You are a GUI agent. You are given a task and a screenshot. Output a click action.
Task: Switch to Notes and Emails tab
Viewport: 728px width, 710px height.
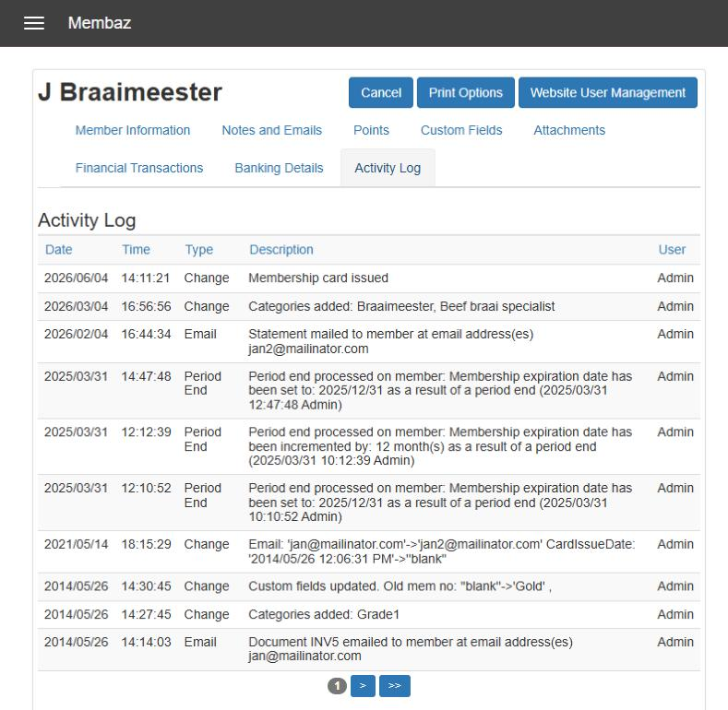pyautogui.click(x=271, y=130)
